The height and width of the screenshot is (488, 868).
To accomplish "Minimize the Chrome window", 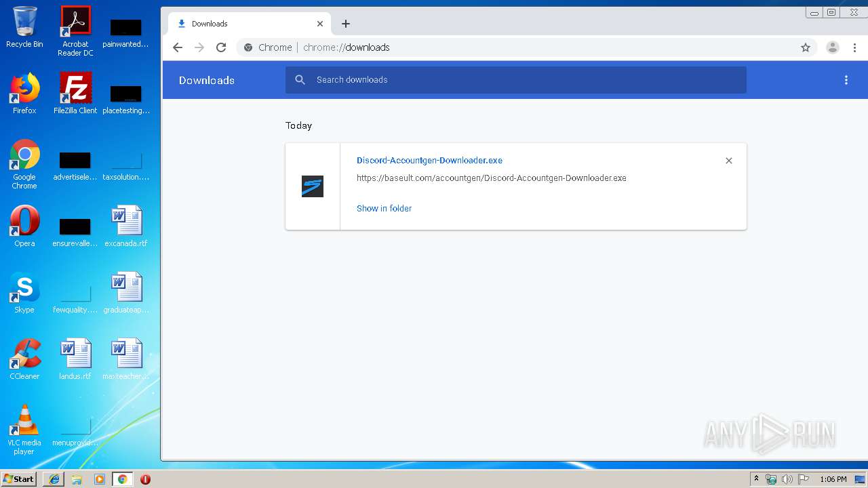I will [814, 13].
